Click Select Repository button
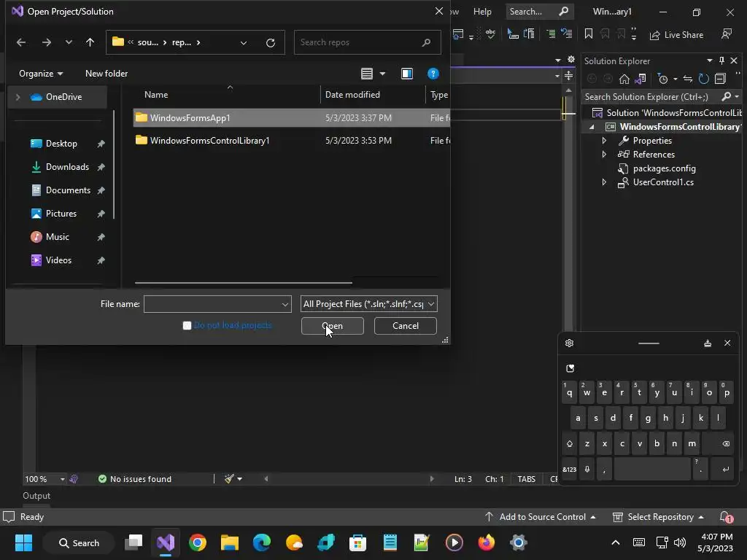The image size is (747, 560). pyautogui.click(x=658, y=517)
